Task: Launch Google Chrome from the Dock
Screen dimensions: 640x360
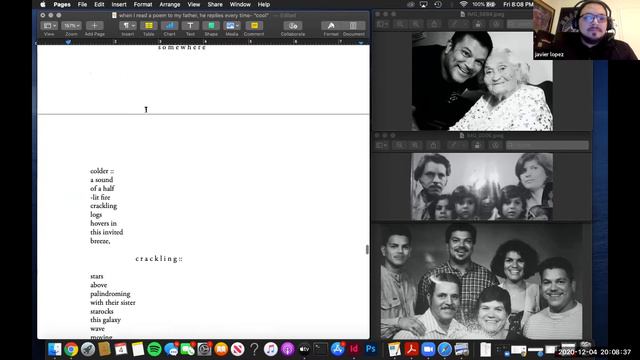Action: [x=71, y=349]
